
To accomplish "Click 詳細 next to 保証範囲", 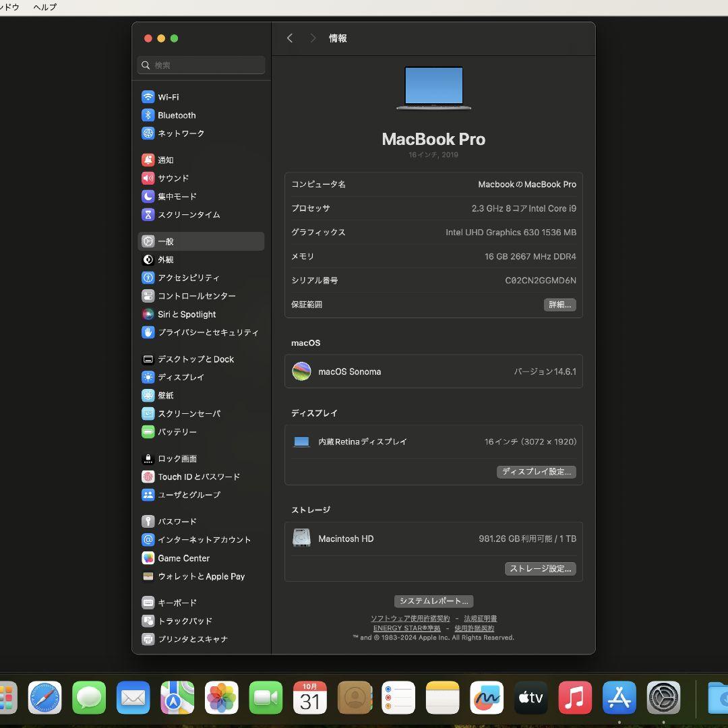I will pos(559,304).
